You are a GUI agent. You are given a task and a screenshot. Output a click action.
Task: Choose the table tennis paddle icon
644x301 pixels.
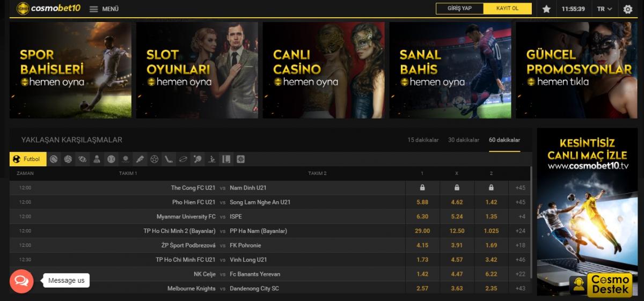[197, 159]
